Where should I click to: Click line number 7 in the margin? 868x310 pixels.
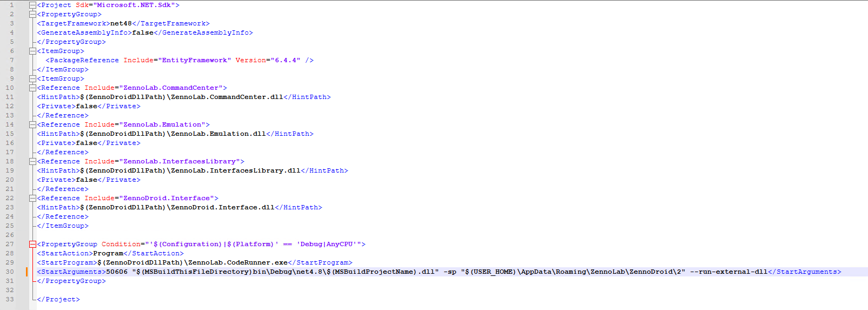(12, 60)
